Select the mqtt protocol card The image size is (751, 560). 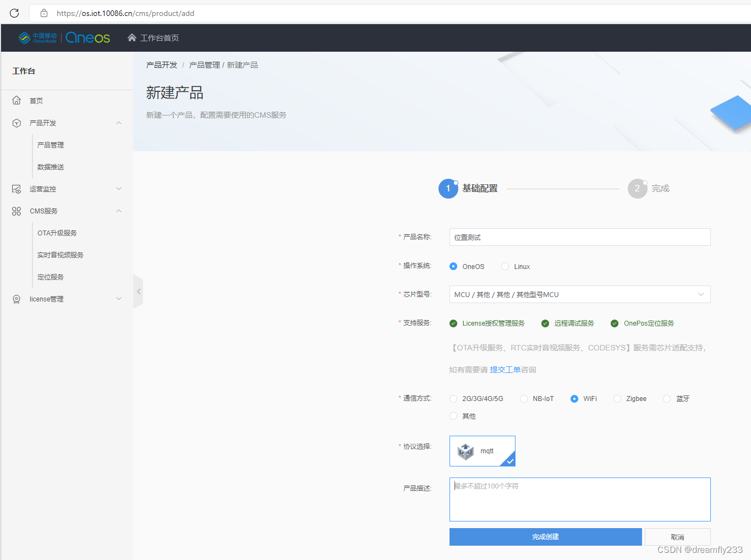[483, 451]
